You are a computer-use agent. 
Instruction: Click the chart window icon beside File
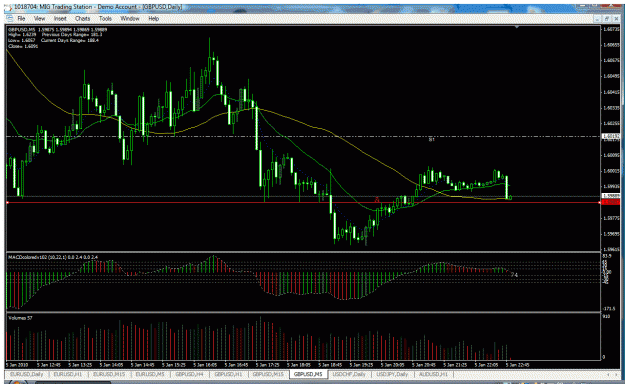click(9, 18)
